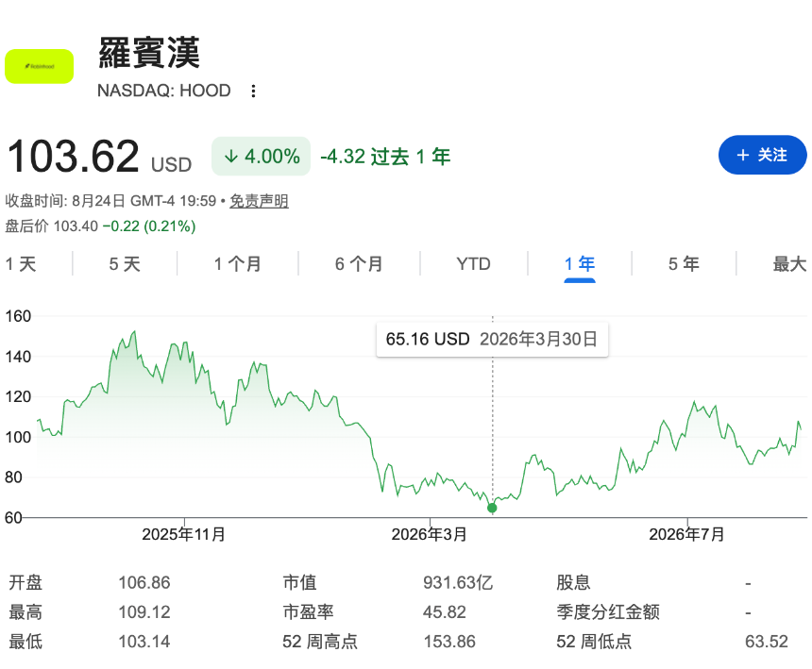Viewport: 812px width, 669px height.
Task: Click the 股息 label
Action: 573,582
